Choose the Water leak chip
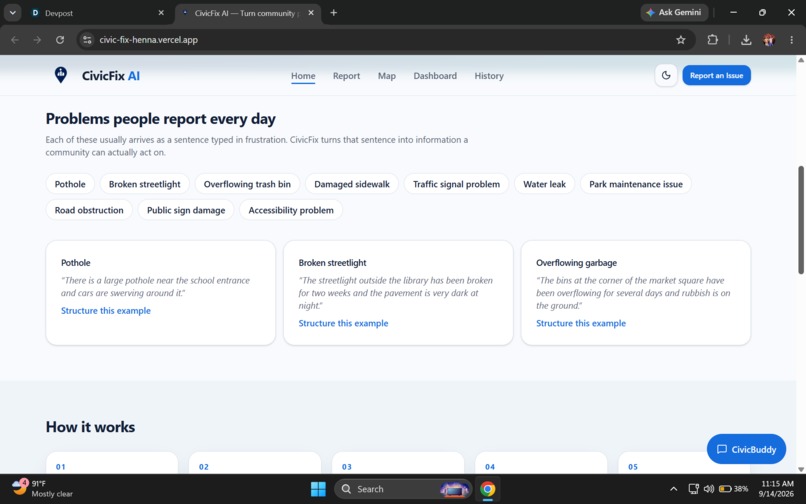 coord(544,184)
